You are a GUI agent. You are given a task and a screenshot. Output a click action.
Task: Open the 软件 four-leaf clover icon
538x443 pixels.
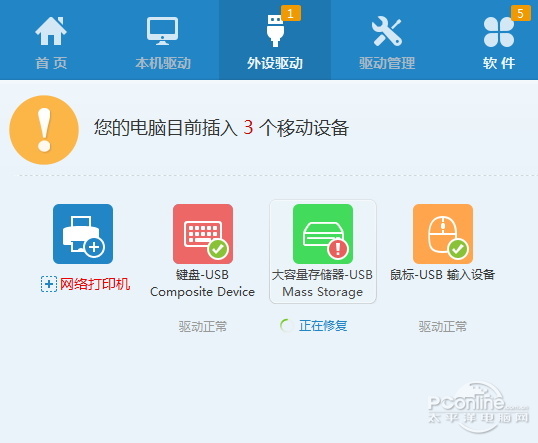point(499,32)
